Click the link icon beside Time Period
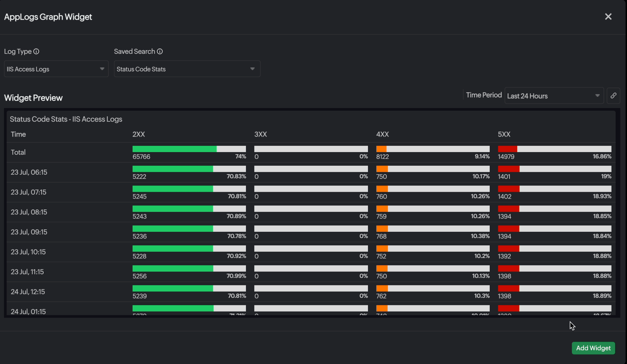Viewport: 627px width, 364px height. pyautogui.click(x=613, y=96)
